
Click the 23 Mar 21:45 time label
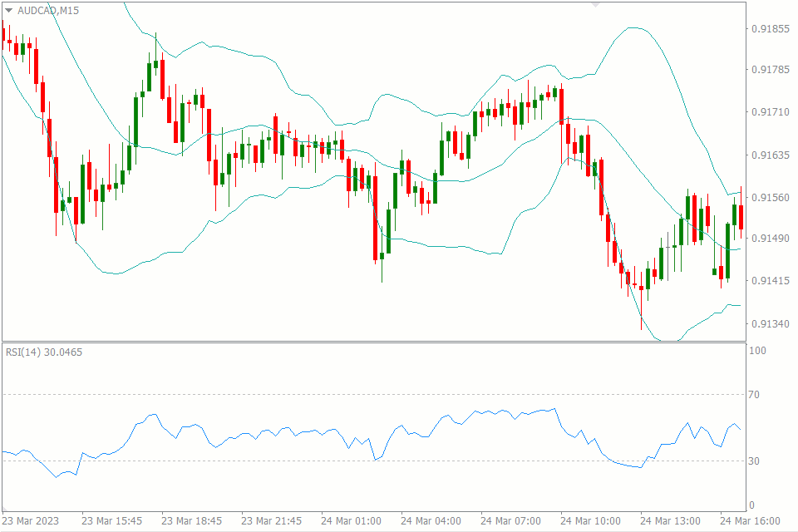271,521
